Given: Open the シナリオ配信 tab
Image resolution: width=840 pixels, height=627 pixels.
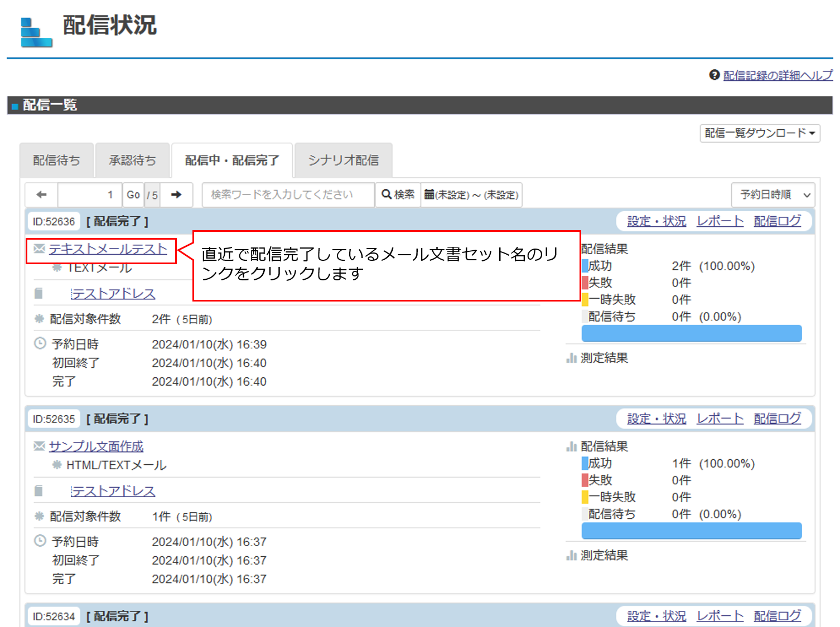Looking at the screenshot, I should (343, 160).
